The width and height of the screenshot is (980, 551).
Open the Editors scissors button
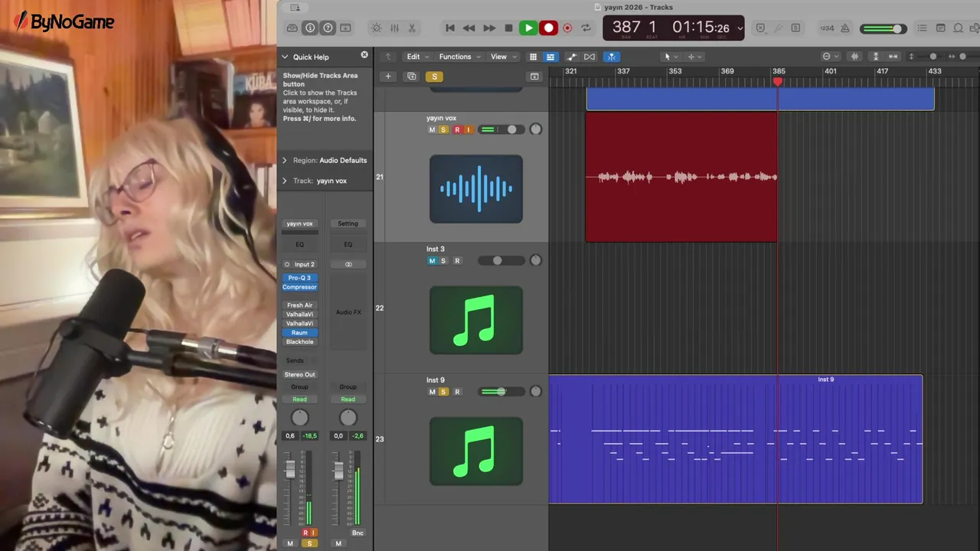coord(412,28)
